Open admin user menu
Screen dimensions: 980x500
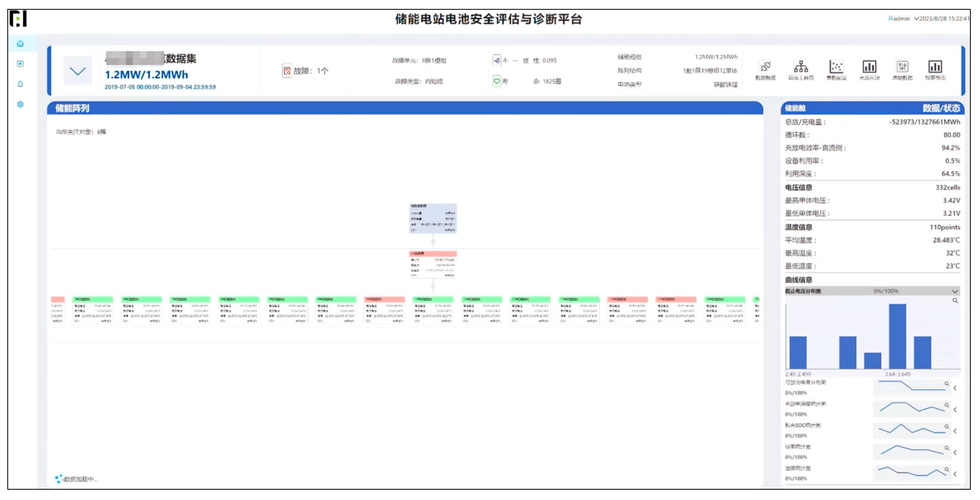[x=899, y=19]
